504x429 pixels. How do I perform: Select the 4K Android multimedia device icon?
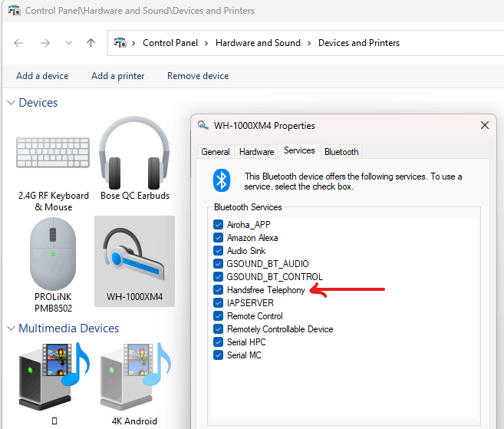(134, 377)
